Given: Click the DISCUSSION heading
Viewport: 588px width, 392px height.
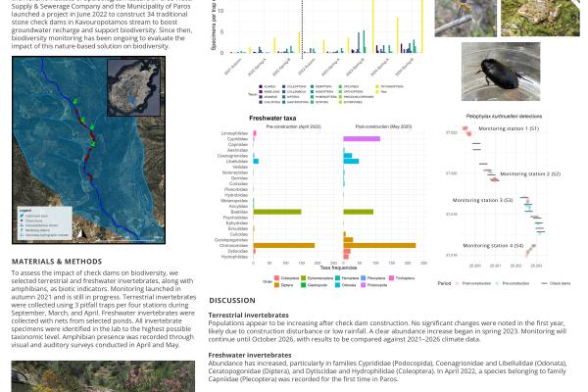Looking at the screenshot, I should 232,301.
